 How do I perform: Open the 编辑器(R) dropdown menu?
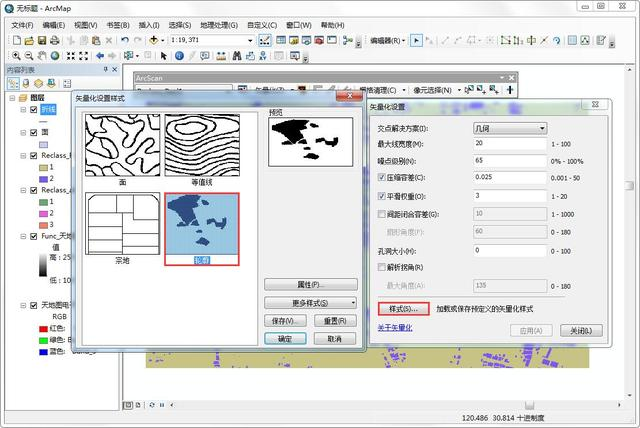pyautogui.click(x=387, y=40)
